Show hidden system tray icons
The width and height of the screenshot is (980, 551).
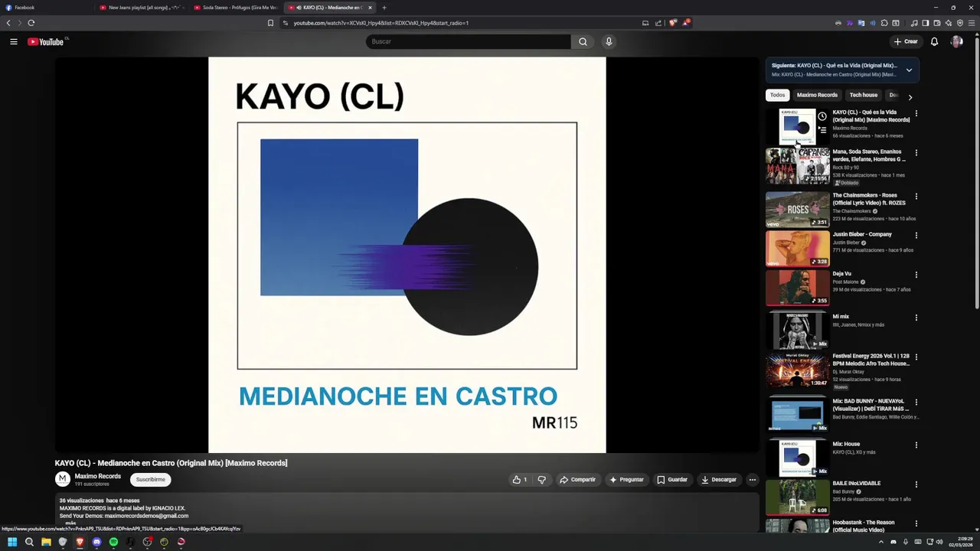[x=880, y=542]
